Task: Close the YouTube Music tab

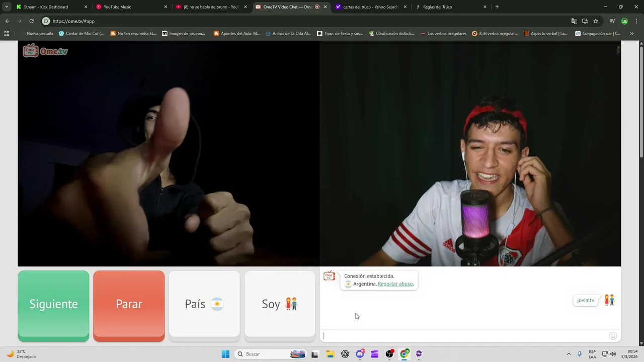Action: 166,7
